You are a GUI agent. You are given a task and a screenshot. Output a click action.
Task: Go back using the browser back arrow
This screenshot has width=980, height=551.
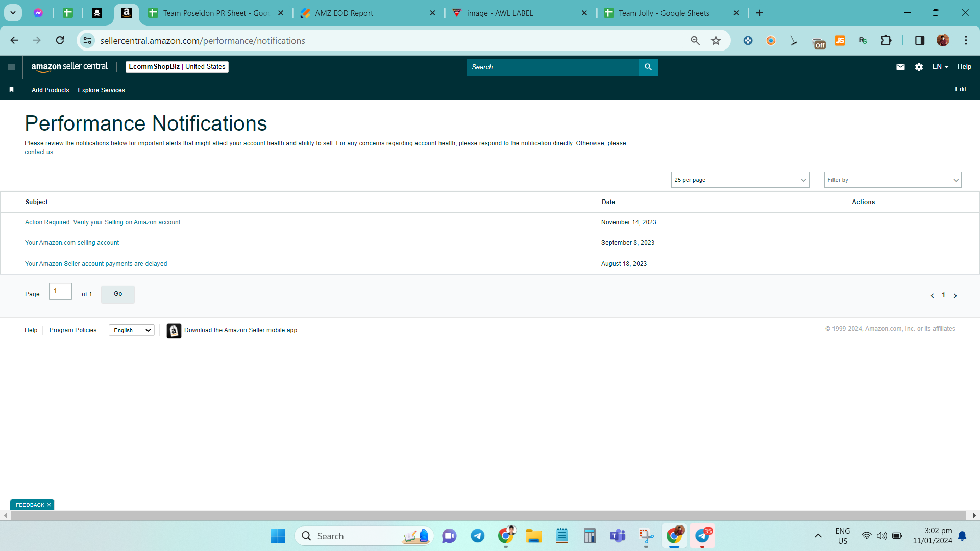[14, 40]
